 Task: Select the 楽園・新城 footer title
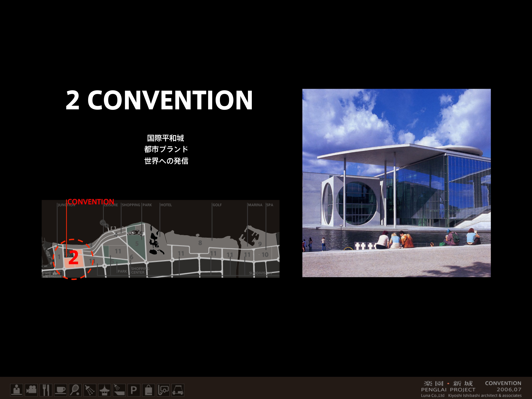(x=448, y=383)
